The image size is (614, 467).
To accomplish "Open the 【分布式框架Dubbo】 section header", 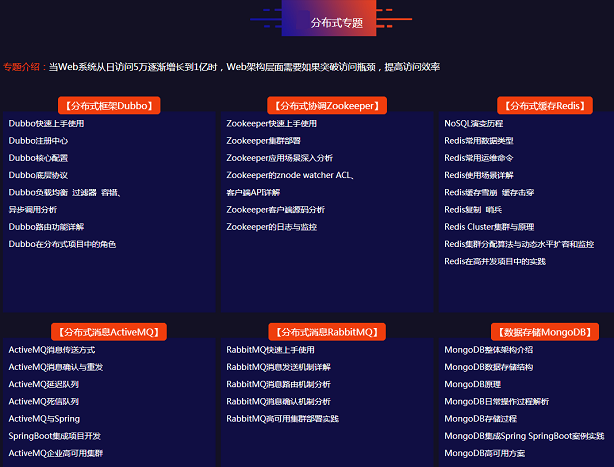I will point(109,105).
